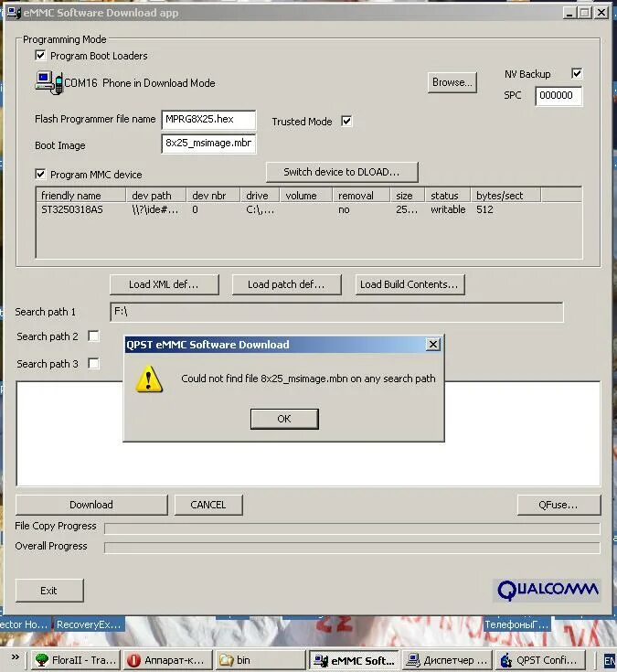This screenshot has height=672, width=617.
Task: Open the QFuse... button
Action: (558, 505)
